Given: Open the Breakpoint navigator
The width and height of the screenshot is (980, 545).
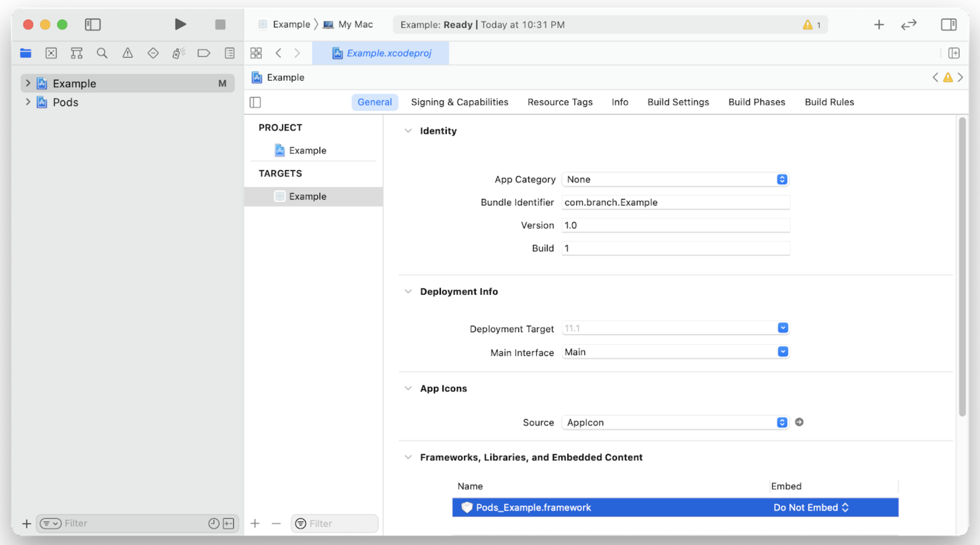Looking at the screenshot, I should click(x=204, y=53).
